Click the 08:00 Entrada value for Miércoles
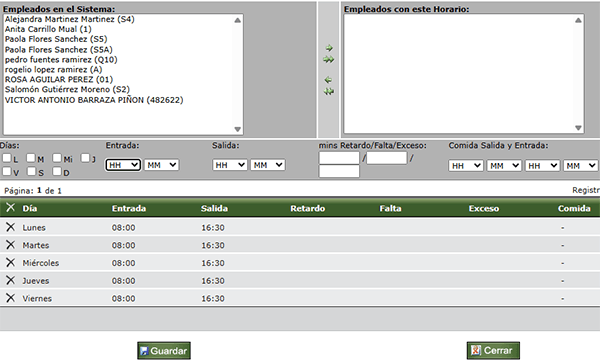600x363 pixels. (124, 263)
